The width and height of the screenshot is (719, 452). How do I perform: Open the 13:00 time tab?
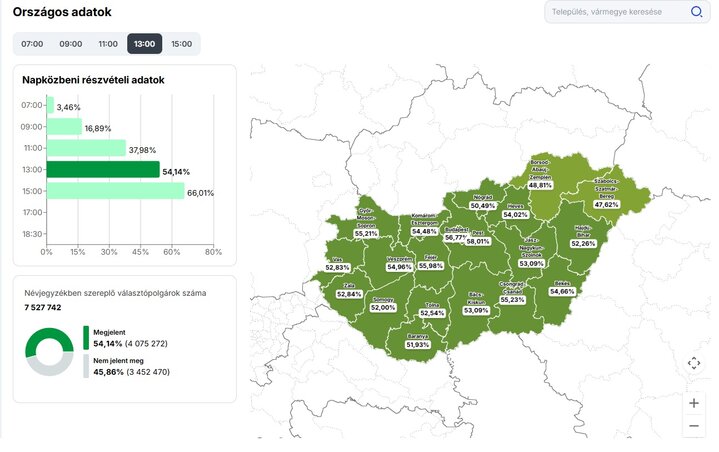(144, 44)
